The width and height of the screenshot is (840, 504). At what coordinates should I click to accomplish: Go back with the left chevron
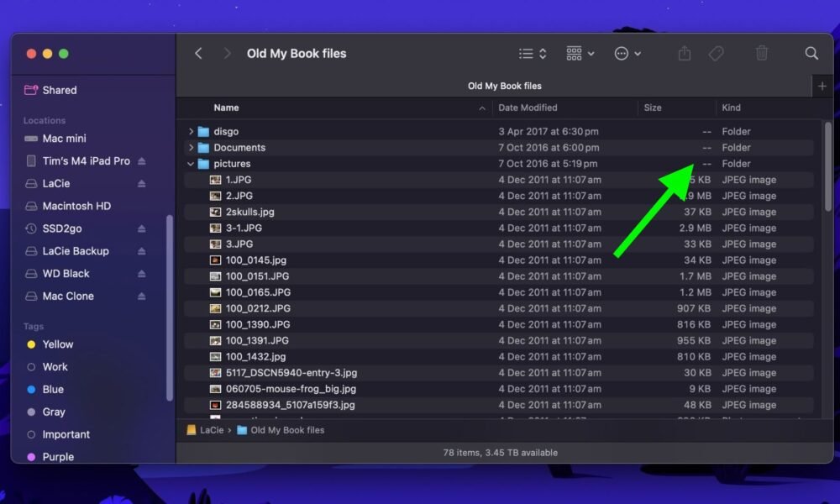199,54
